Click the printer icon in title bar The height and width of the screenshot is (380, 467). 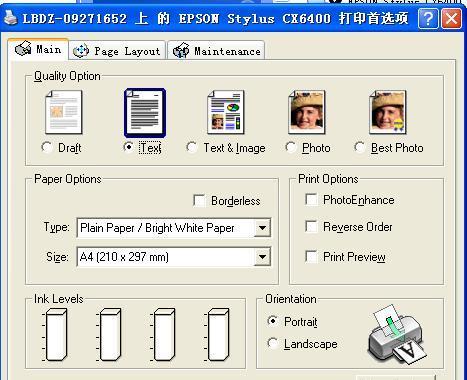click(x=10, y=18)
